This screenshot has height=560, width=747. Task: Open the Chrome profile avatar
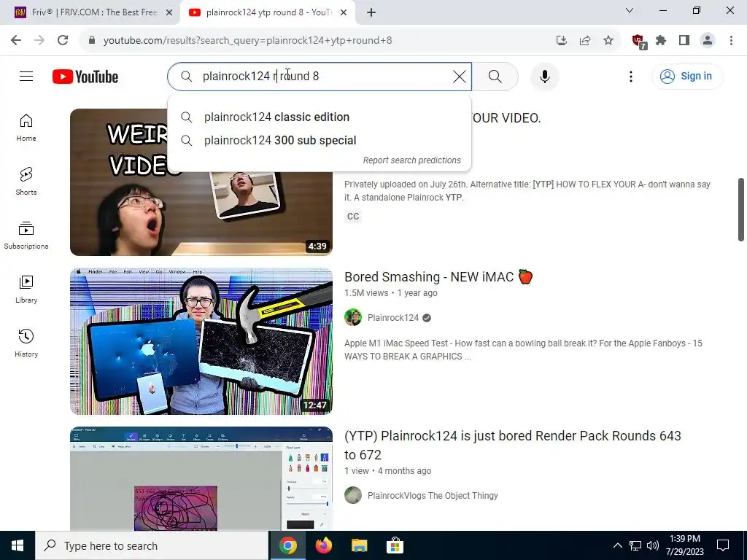[708, 41]
